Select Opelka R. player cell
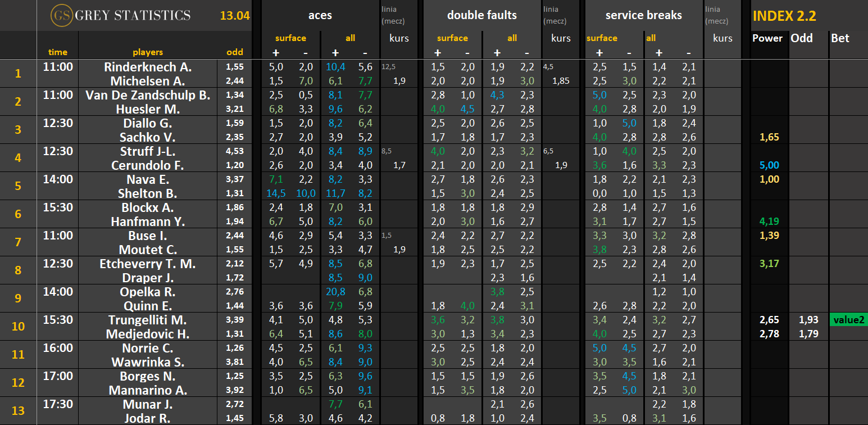The height and width of the screenshot is (425, 868). 148,292
